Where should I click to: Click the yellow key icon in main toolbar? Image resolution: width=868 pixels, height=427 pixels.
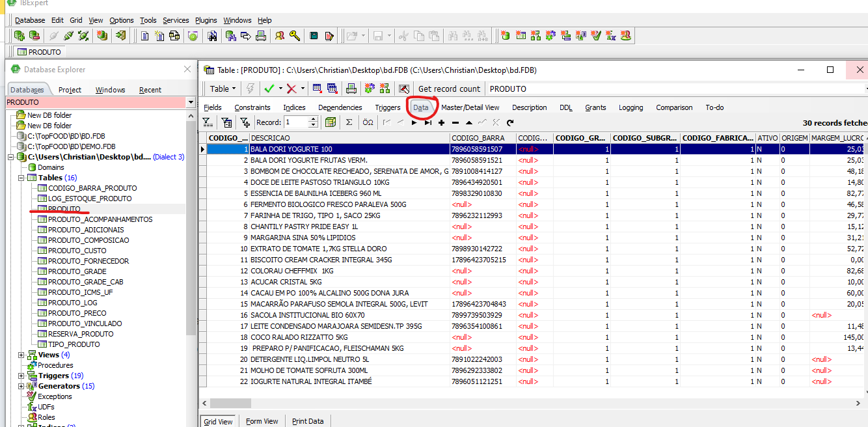coord(295,36)
